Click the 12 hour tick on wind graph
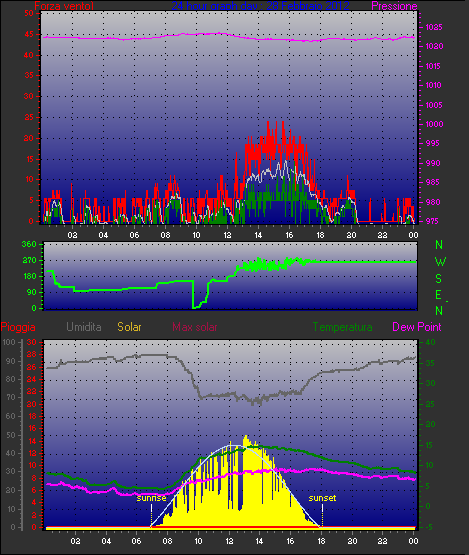This screenshot has width=469, height=555. 227,235
